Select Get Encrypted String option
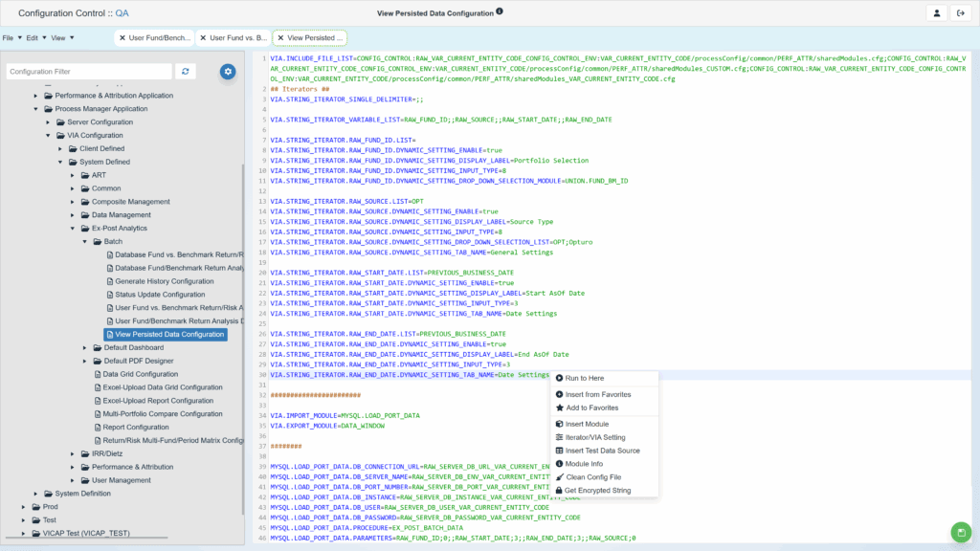The image size is (980, 551). tap(597, 490)
